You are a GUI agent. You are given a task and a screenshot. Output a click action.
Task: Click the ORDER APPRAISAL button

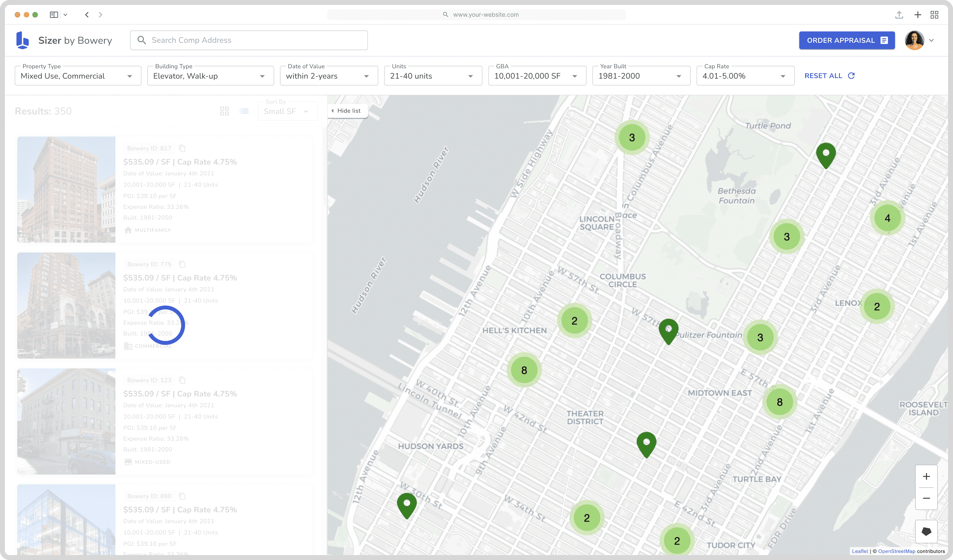[847, 40]
